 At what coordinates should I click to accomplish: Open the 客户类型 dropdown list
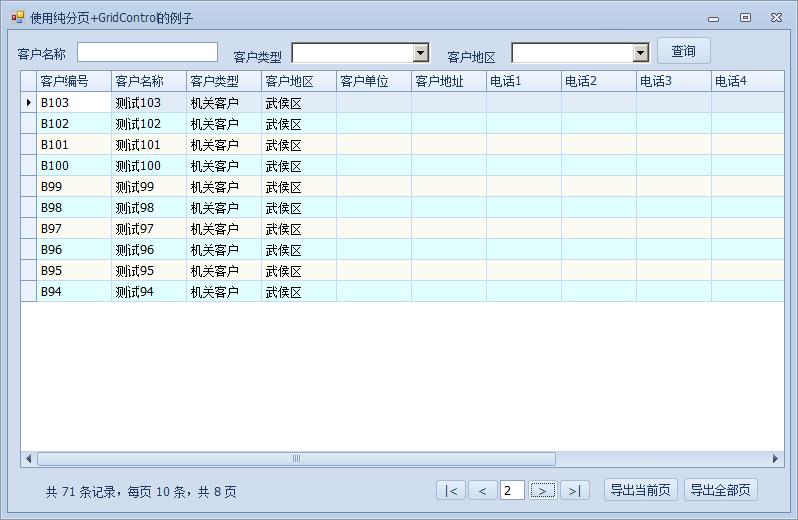pos(421,52)
